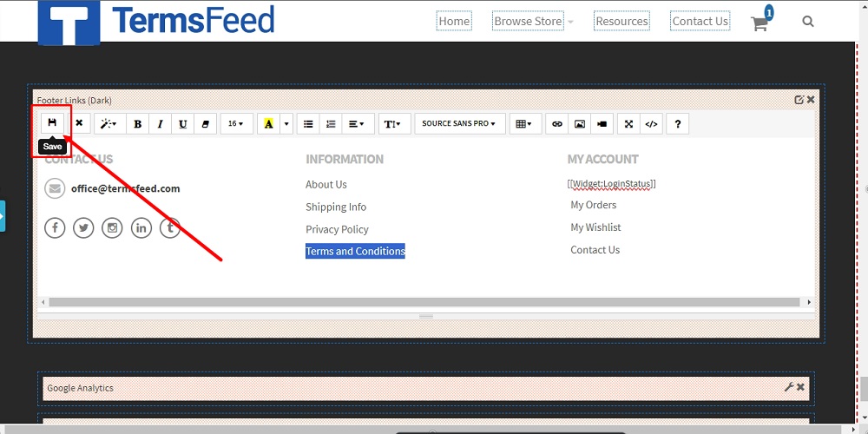Open the line height dropdown

(394, 123)
